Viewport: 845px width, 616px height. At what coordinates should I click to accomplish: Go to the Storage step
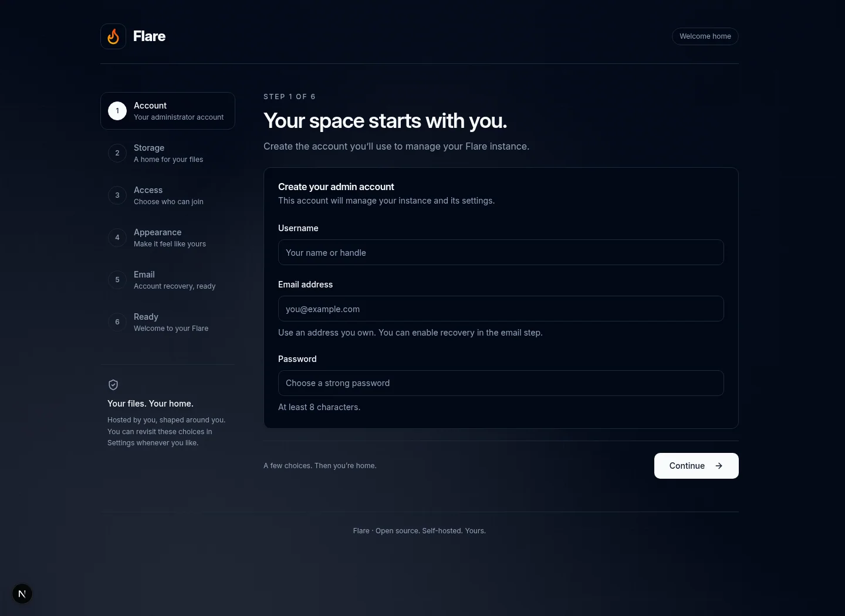point(168,153)
